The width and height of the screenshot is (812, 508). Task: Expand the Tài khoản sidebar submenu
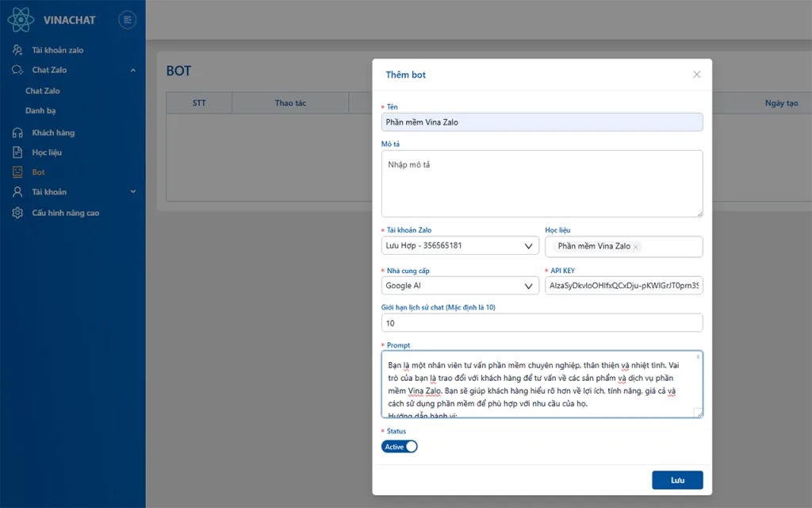(132, 192)
